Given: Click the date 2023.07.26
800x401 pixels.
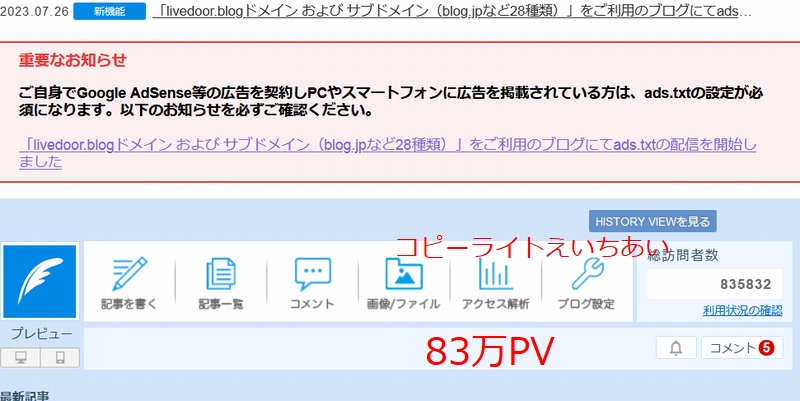Looking at the screenshot, I should 34,11.
